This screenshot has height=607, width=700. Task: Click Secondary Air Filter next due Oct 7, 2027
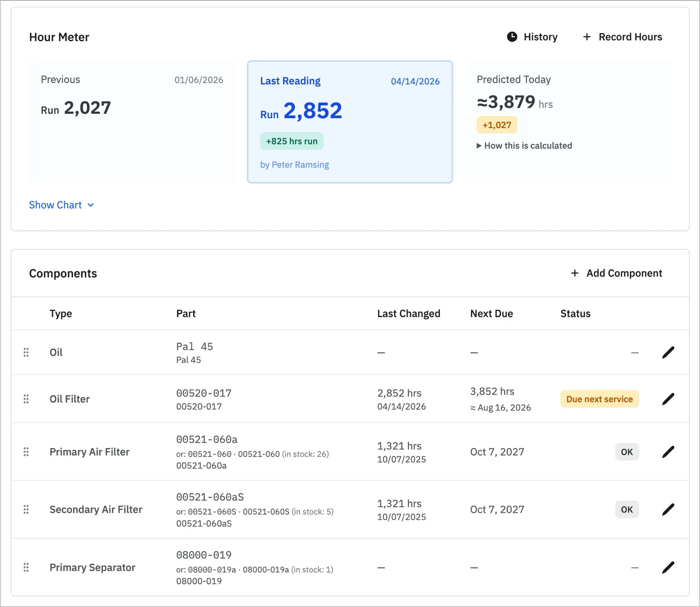497,509
